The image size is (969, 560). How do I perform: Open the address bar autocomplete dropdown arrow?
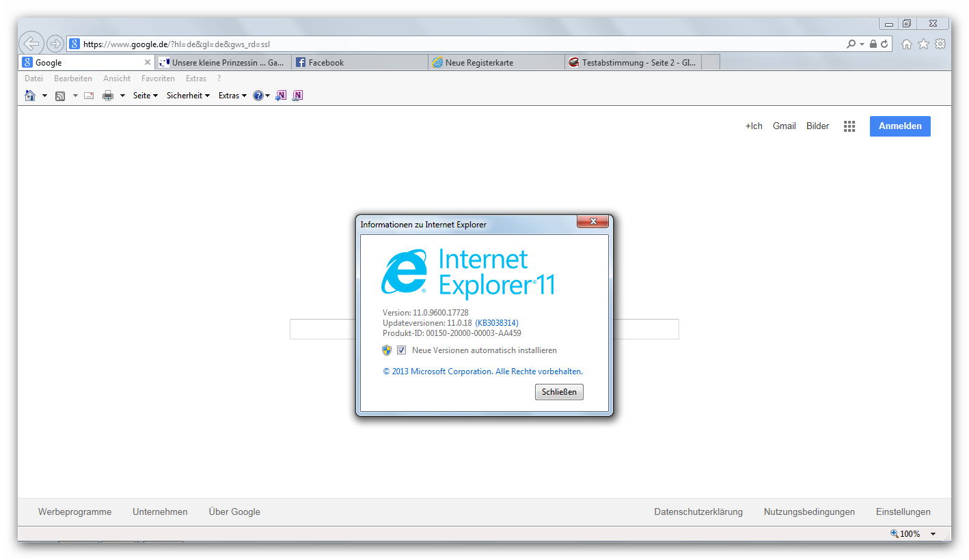point(862,44)
